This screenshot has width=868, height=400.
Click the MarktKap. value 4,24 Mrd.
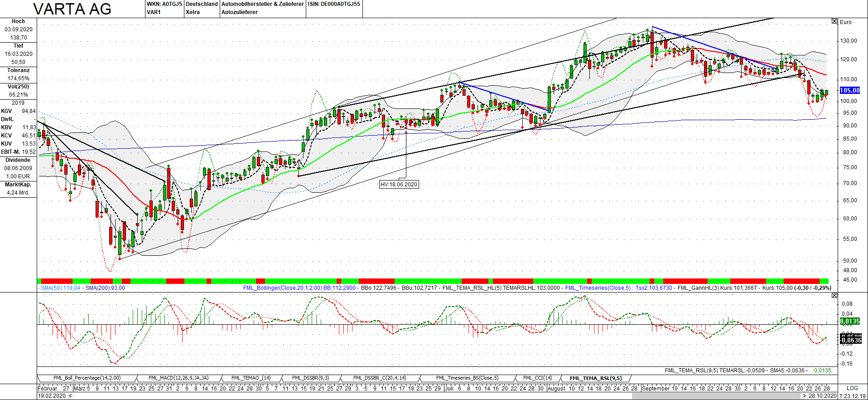[x=18, y=193]
